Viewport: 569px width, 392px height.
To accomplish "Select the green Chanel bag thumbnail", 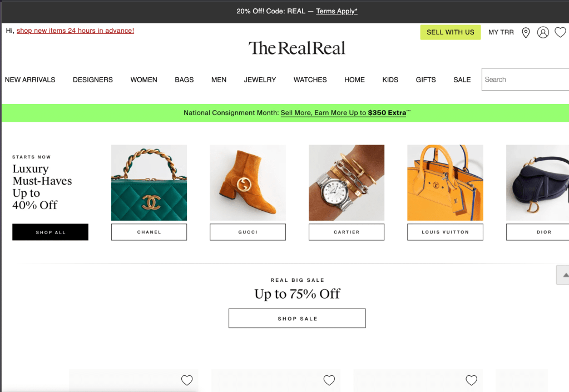I will 149,183.
